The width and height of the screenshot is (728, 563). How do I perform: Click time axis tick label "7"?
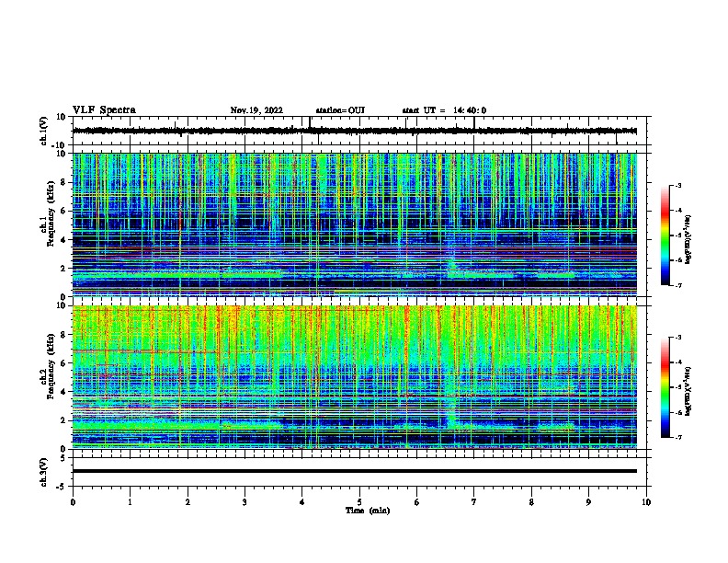coord(474,502)
